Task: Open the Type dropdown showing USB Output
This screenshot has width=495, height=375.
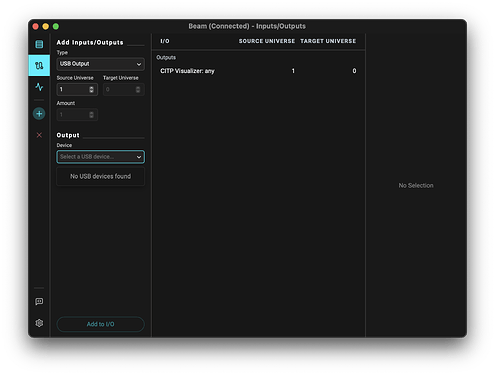Action: pyautogui.click(x=101, y=64)
